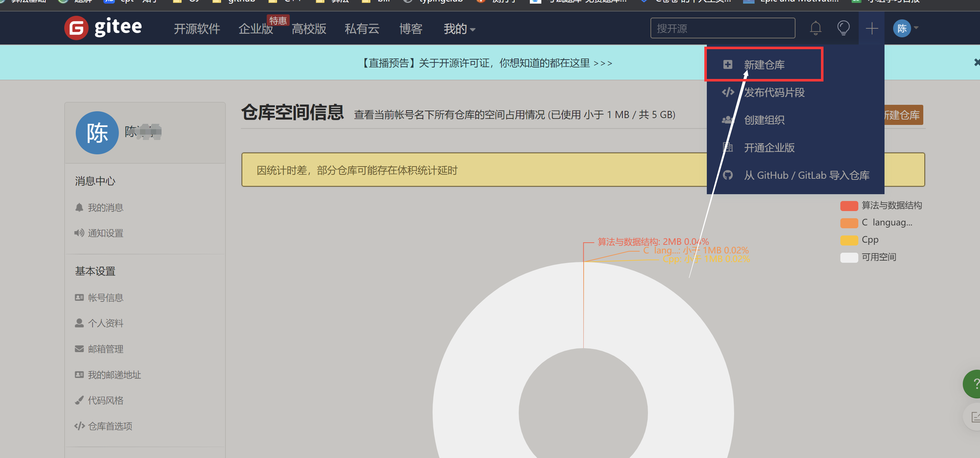Open the user avatar dropdown in header
This screenshot has width=980, height=458.
pyautogui.click(x=905, y=28)
